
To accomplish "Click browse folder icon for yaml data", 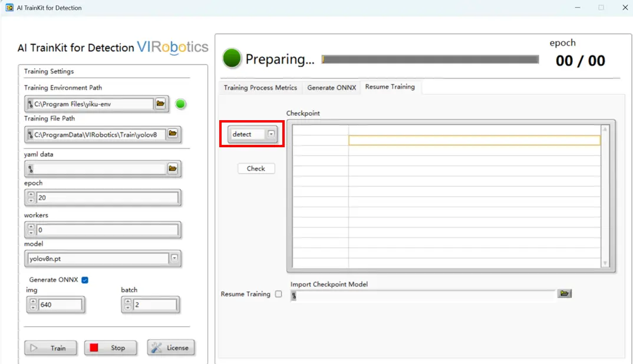I will [x=173, y=169].
